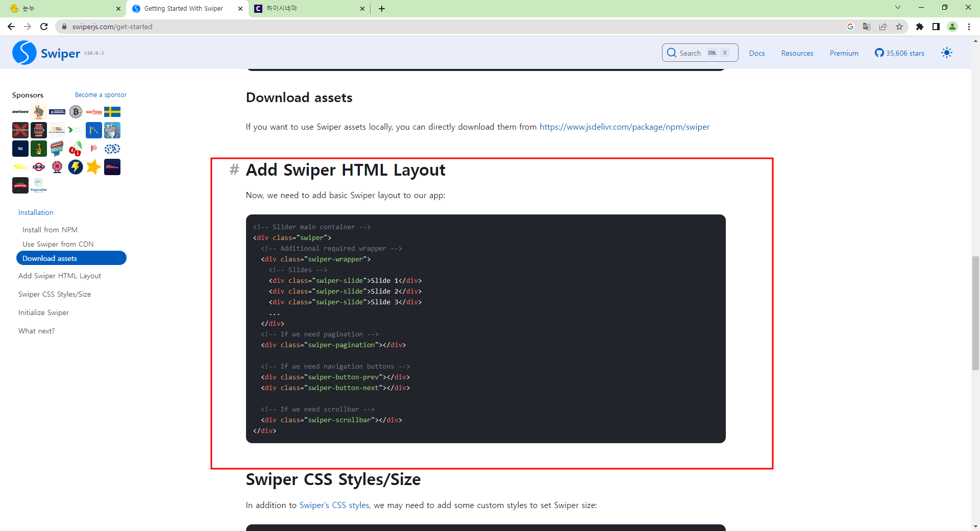Click the browser Forward arrow

pos(28,27)
